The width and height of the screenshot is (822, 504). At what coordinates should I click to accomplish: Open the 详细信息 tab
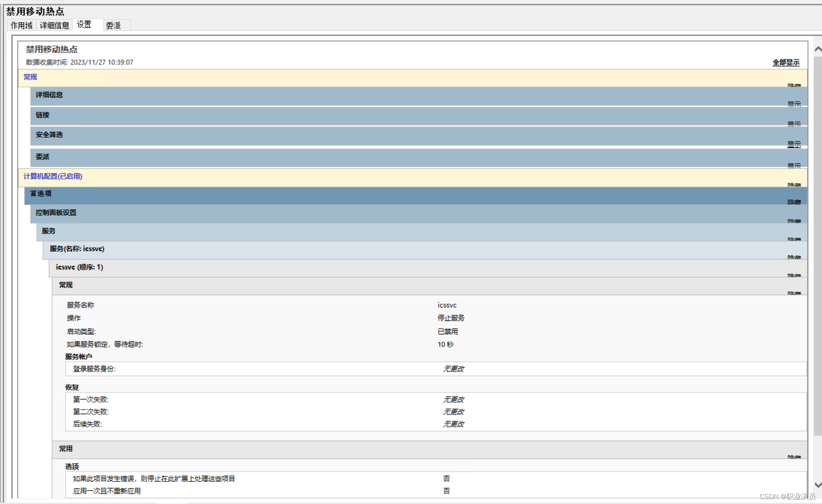[54, 25]
